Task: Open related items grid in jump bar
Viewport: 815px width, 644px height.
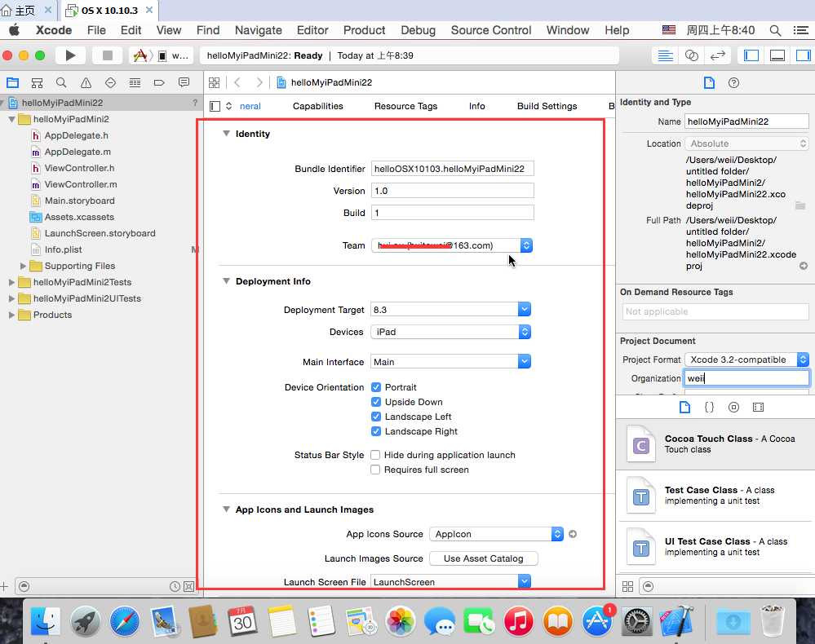Action: tap(214, 82)
